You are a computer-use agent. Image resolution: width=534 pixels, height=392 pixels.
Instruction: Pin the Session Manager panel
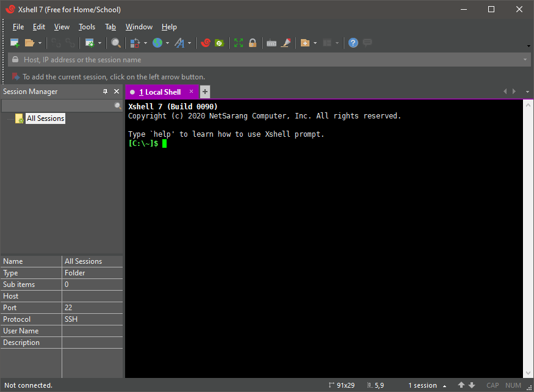105,92
